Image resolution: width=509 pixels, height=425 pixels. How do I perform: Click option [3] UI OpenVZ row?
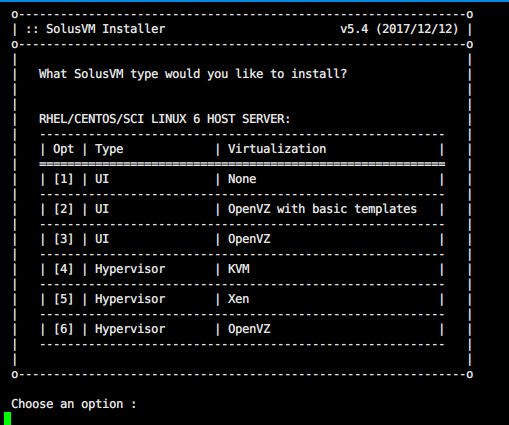242,239
